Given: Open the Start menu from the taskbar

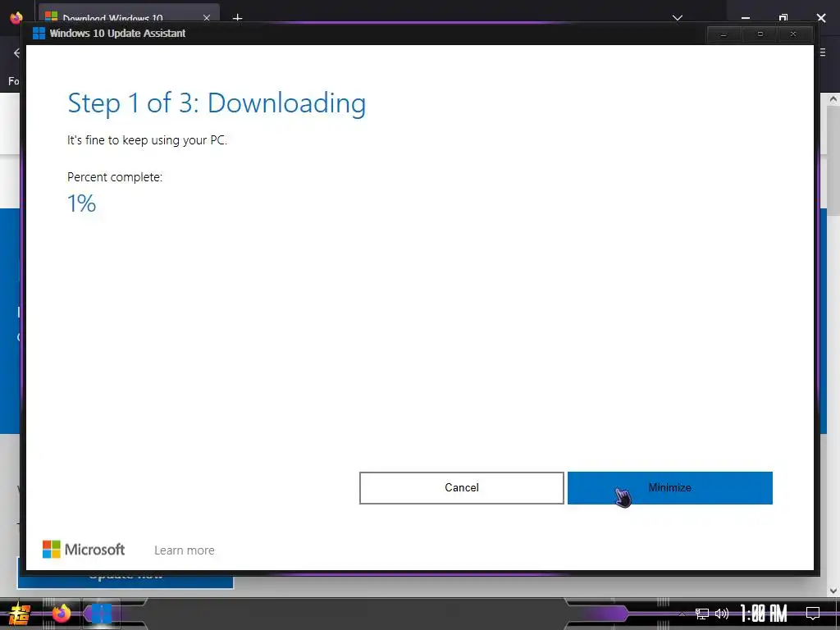Looking at the screenshot, I should pyautogui.click(x=20, y=614).
